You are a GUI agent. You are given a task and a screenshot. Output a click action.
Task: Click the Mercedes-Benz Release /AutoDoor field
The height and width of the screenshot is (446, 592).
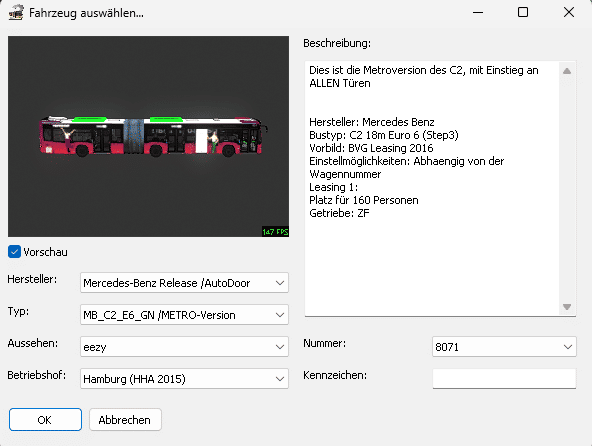tap(184, 283)
